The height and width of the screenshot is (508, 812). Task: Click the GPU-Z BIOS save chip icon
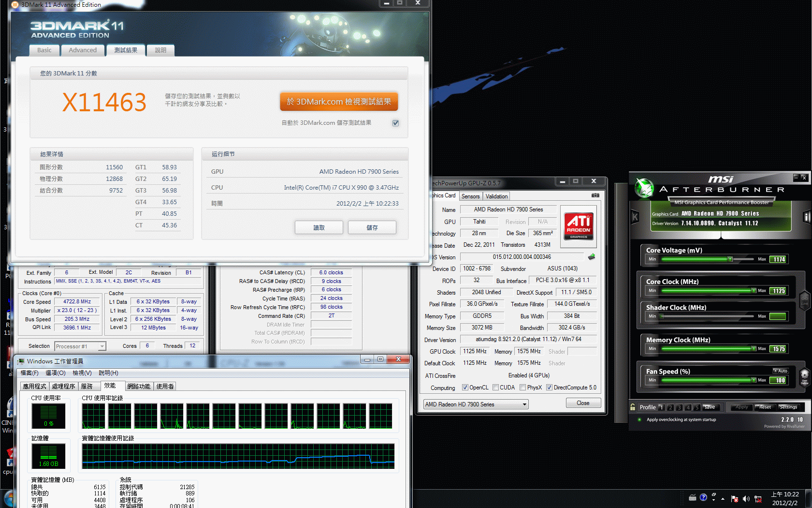(x=592, y=257)
